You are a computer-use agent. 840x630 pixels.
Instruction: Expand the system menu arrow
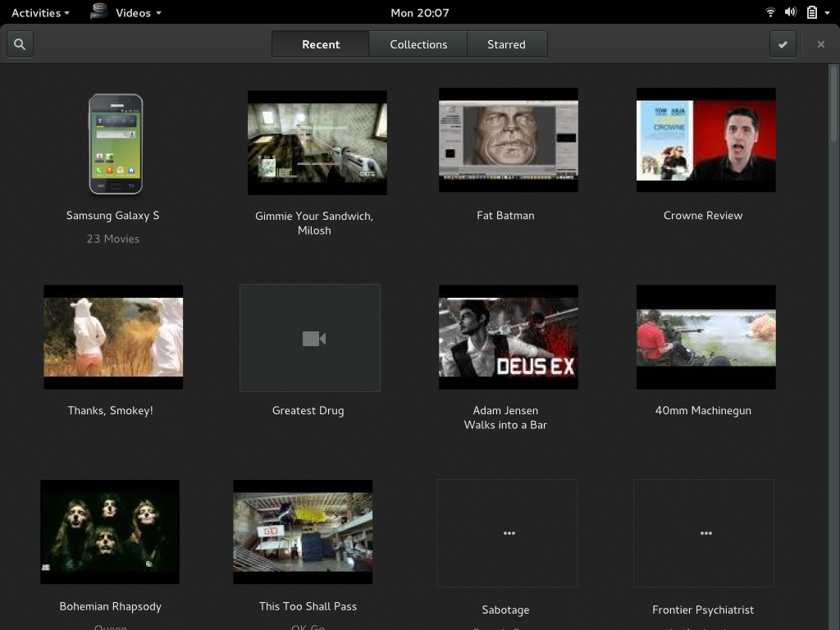point(827,13)
